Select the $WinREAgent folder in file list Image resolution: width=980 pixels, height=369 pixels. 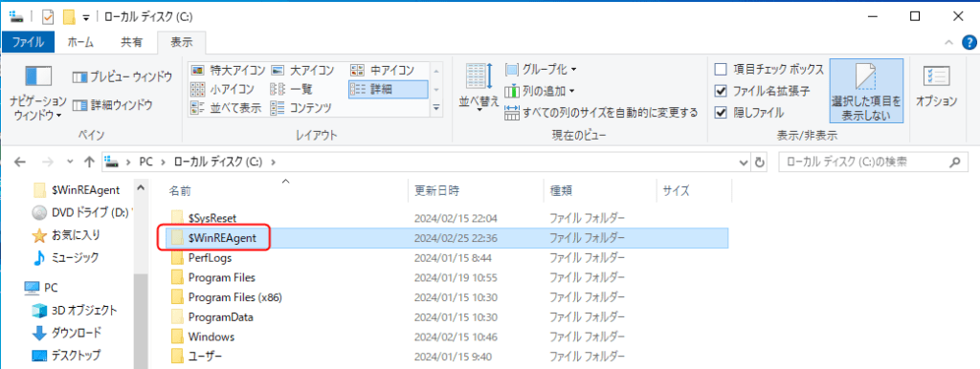[x=448, y=238]
